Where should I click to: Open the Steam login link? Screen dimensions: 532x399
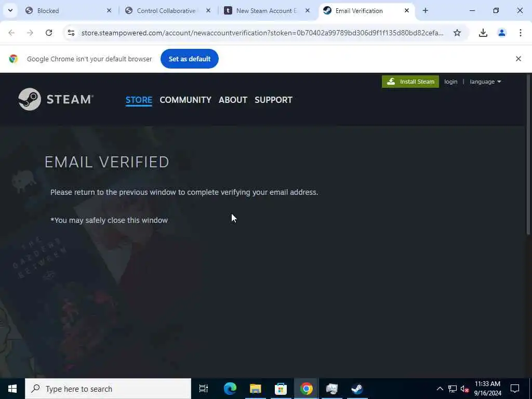[450, 82]
